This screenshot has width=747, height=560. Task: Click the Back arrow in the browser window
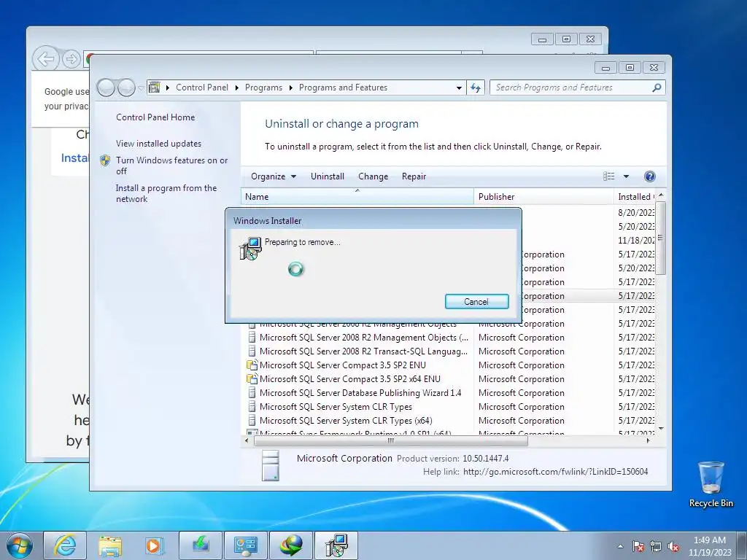coord(46,59)
